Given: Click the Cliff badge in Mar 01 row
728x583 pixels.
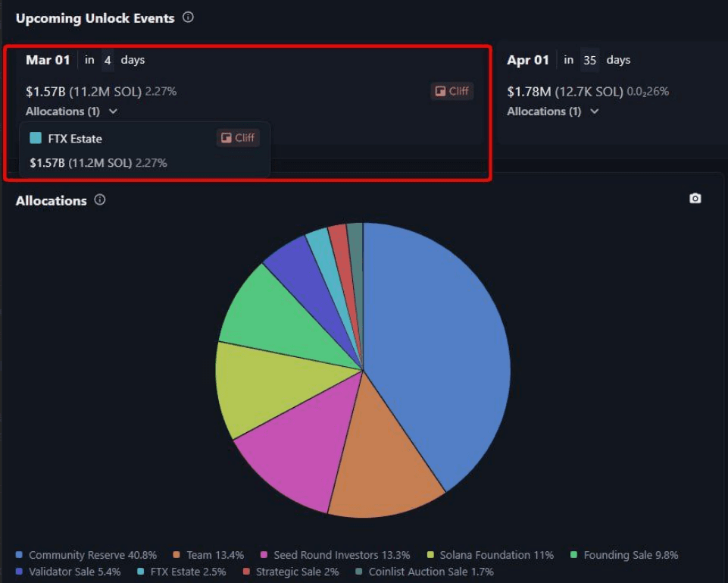Looking at the screenshot, I should pyautogui.click(x=451, y=91).
